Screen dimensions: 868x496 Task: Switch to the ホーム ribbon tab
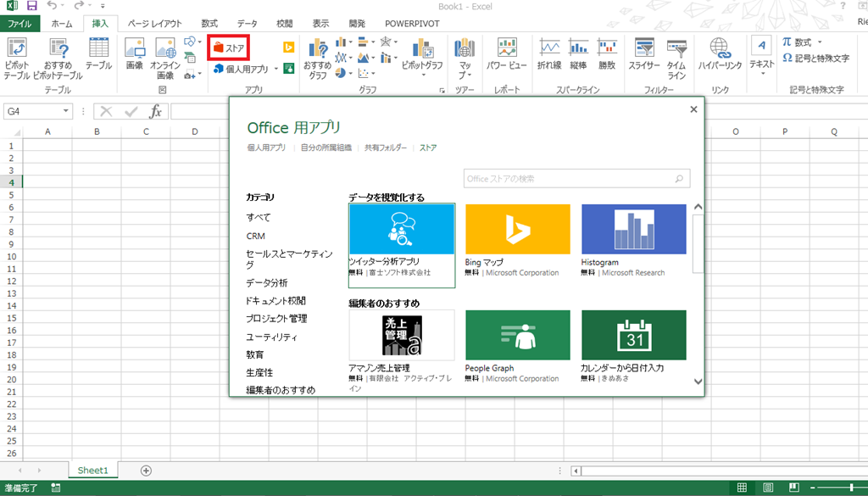click(61, 24)
